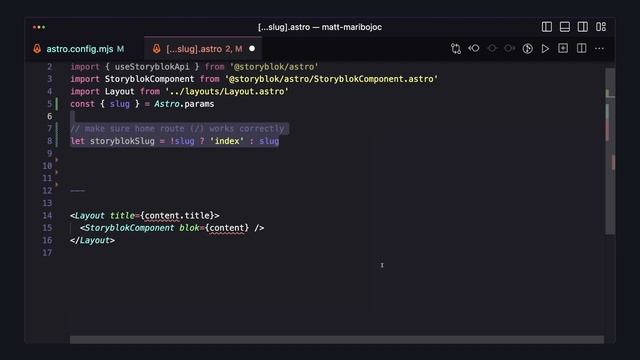The image size is (640, 360).
Task: Click 'Astro.params' on line 5
Action: 184,104
